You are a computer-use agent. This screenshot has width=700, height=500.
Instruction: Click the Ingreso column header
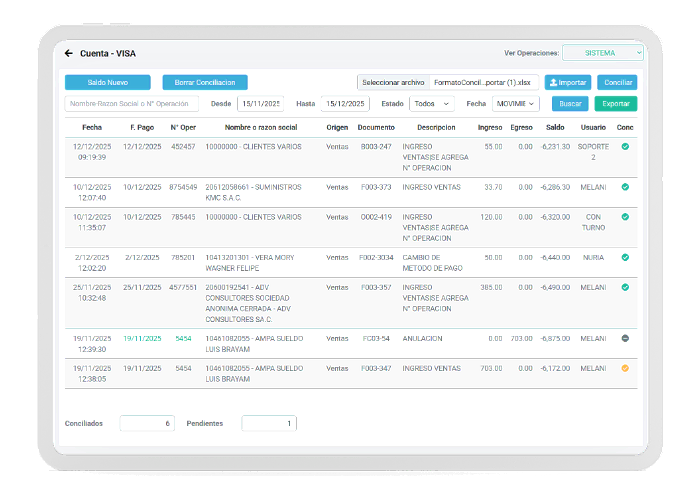[x=490, y=127]
